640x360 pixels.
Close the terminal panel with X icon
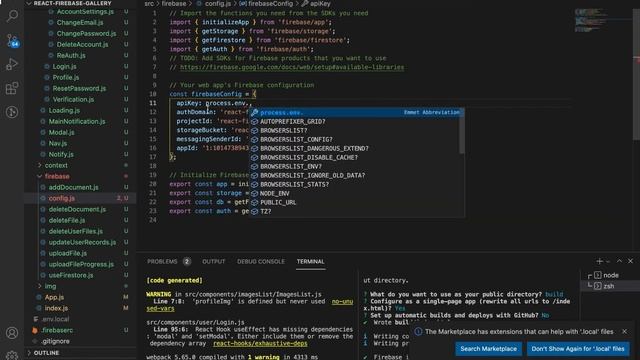pos(630,261)
